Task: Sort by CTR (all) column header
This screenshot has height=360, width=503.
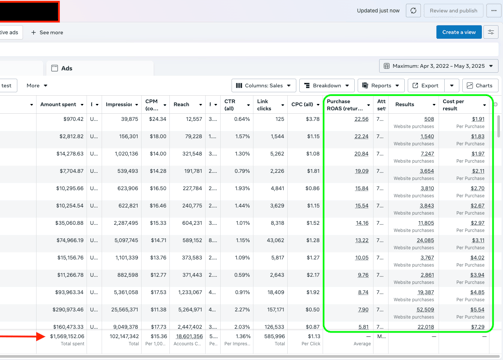Action: click(230, 105)
